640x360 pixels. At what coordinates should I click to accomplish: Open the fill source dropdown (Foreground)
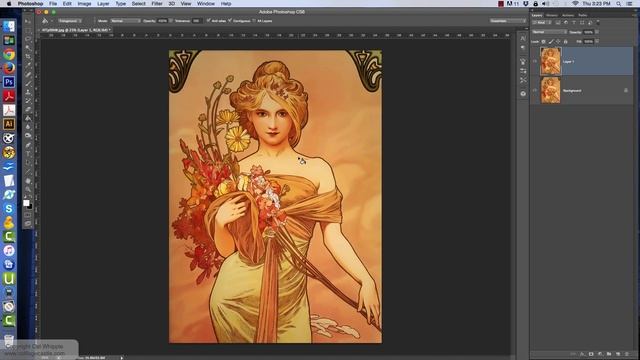coord(70,20)
